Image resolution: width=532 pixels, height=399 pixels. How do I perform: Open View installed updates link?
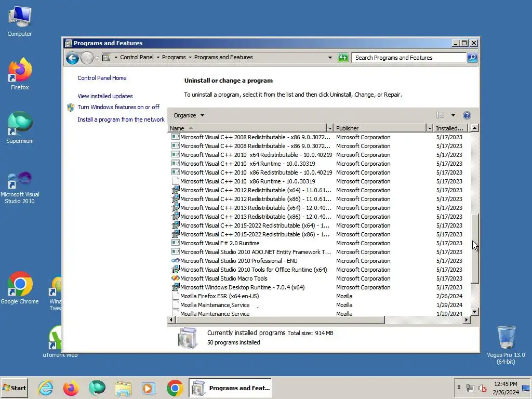pos(105,96)
